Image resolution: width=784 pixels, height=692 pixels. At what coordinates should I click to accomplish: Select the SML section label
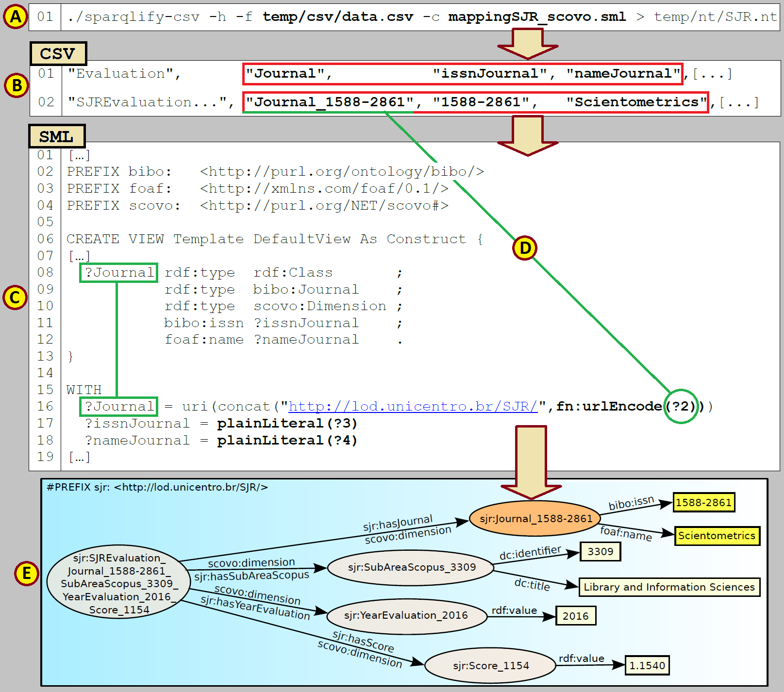[x=57, y=136]
